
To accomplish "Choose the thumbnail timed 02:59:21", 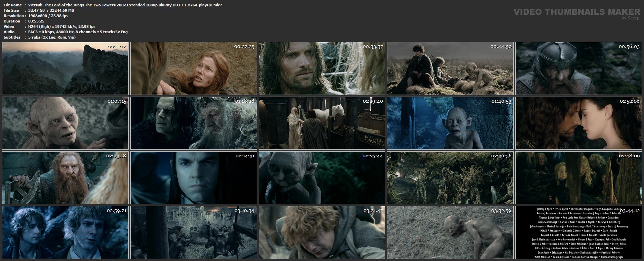I will point(65,232).
